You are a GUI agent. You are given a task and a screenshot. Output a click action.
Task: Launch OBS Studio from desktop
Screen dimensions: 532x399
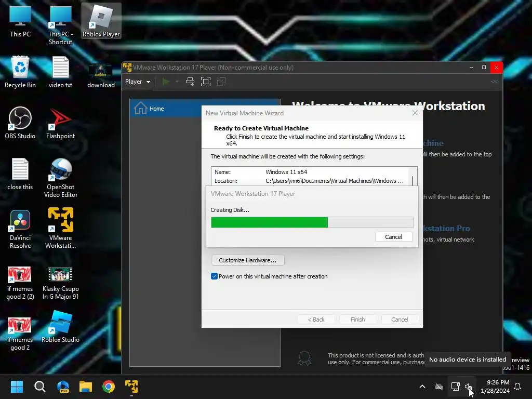20,124
